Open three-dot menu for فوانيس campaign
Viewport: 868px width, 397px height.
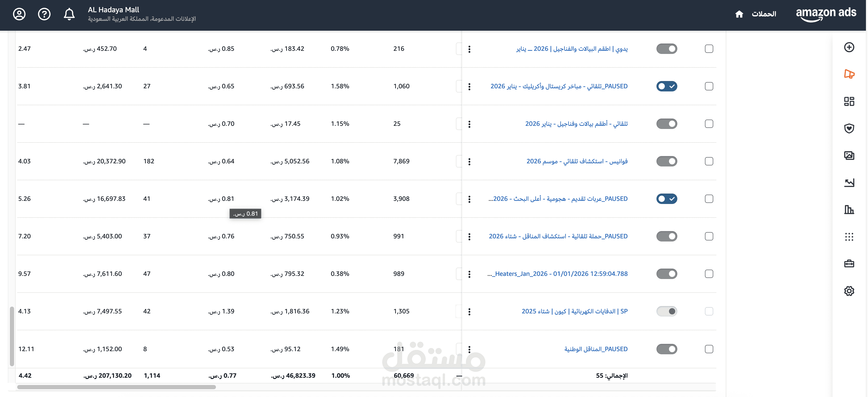pos(469,162)
